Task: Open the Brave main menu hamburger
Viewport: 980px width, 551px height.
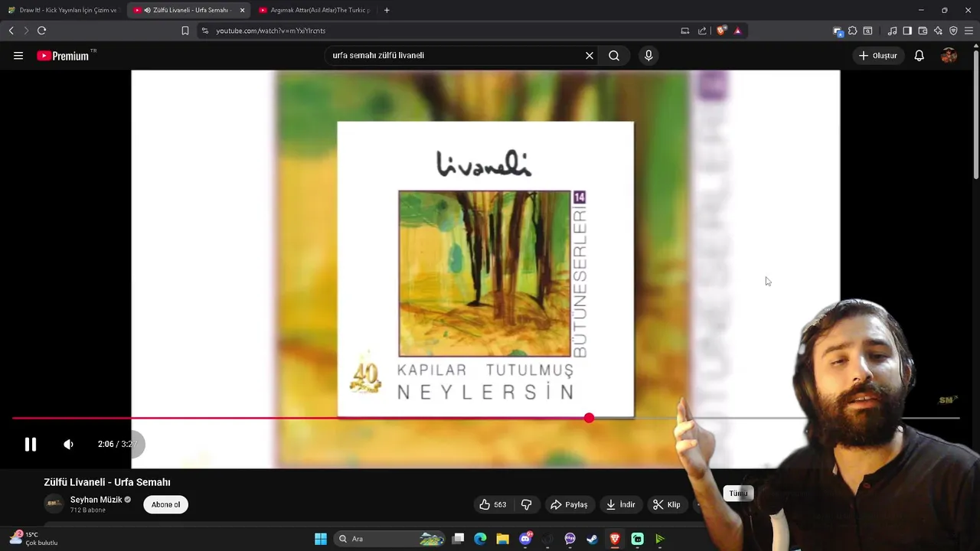Action: pos(969,31)
